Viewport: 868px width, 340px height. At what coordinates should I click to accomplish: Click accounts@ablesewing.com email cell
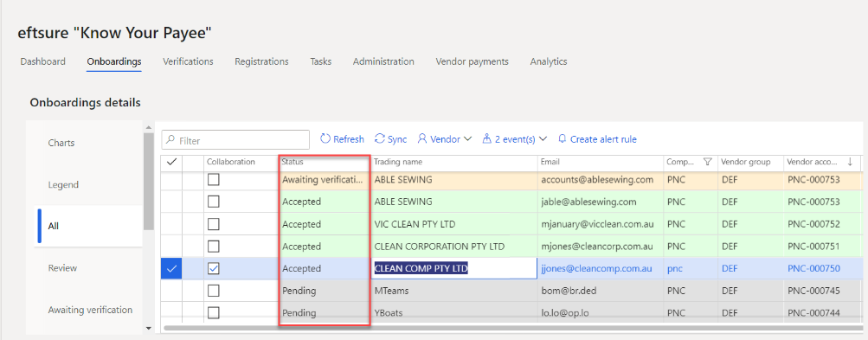(x=600, y=180)
